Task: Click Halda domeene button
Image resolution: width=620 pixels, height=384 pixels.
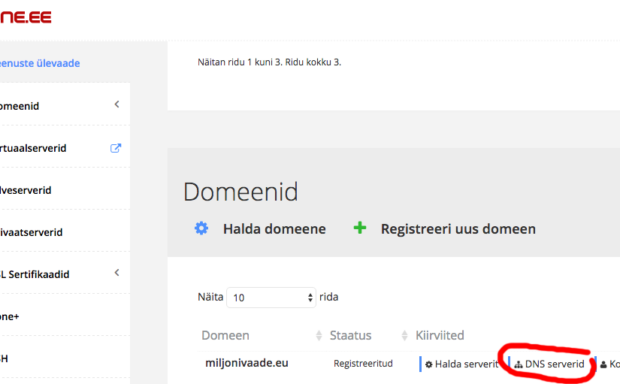Action: [x=274, y=229]
